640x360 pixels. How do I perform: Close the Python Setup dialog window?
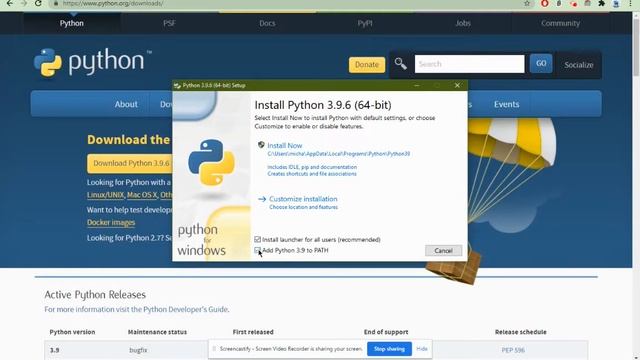point(457,85)
